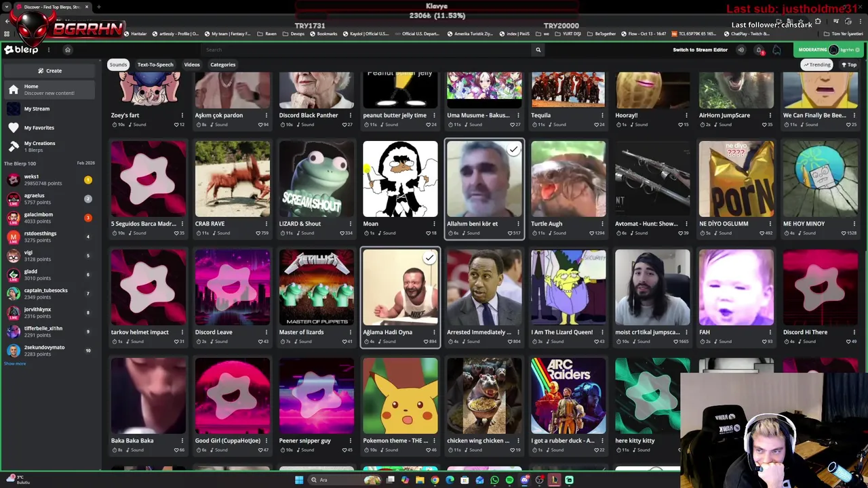
Task: Play the CRAB RAVE sound thumbnail
Action: coord(233,179)
